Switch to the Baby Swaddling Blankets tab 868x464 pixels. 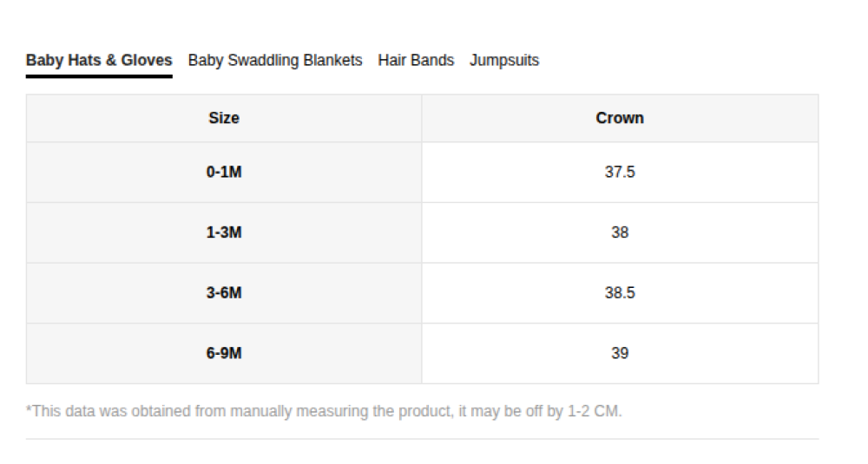pos(275,61)
